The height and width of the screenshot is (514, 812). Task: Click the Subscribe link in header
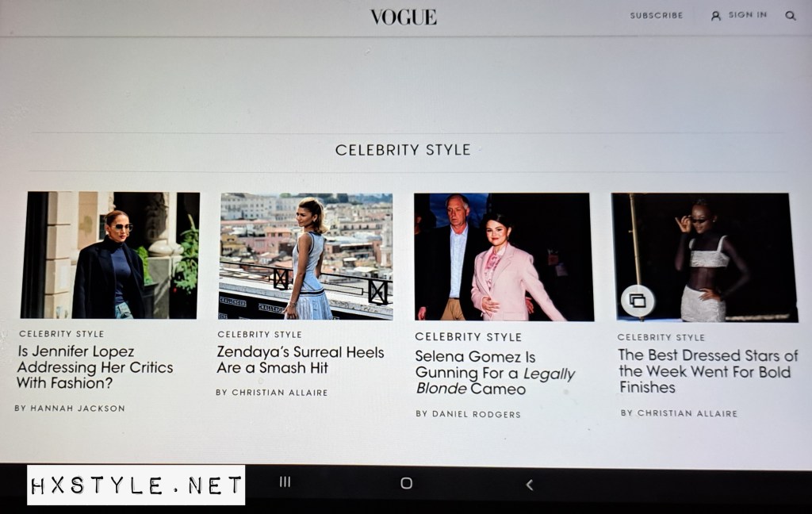pos(656,16)
